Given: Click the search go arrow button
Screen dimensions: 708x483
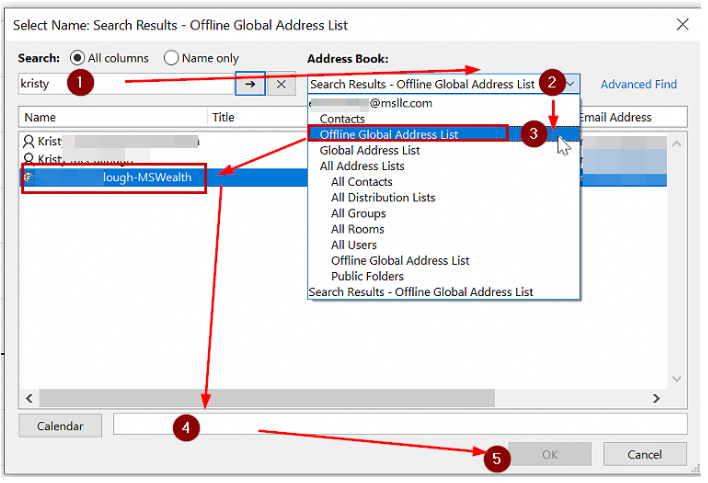Looking at the screenshot, I should click(250, 85).
